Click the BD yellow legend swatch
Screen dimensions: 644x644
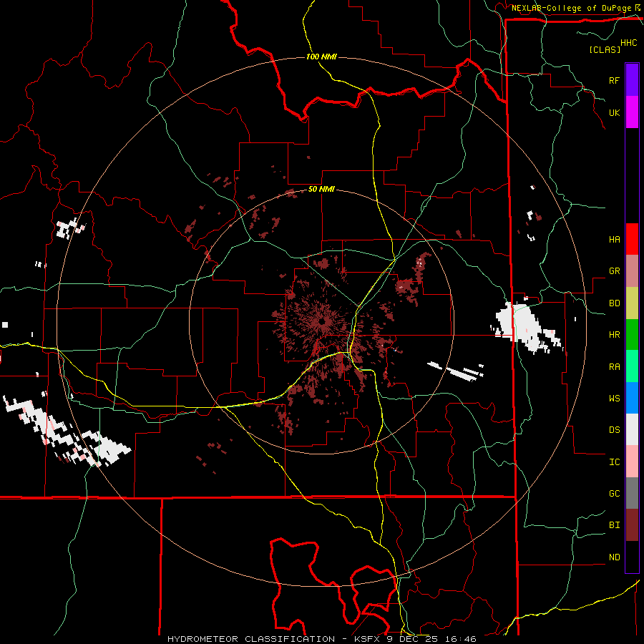tap(632, 303)
